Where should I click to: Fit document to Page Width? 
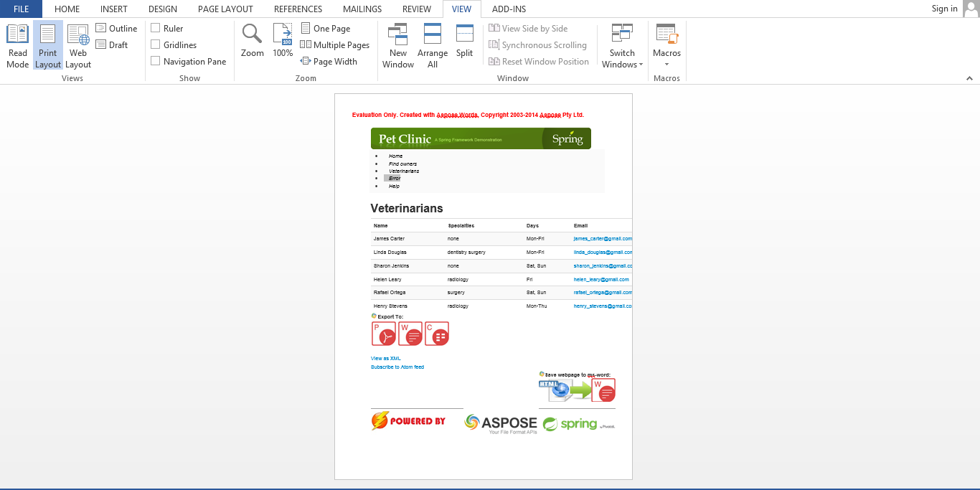329,62
